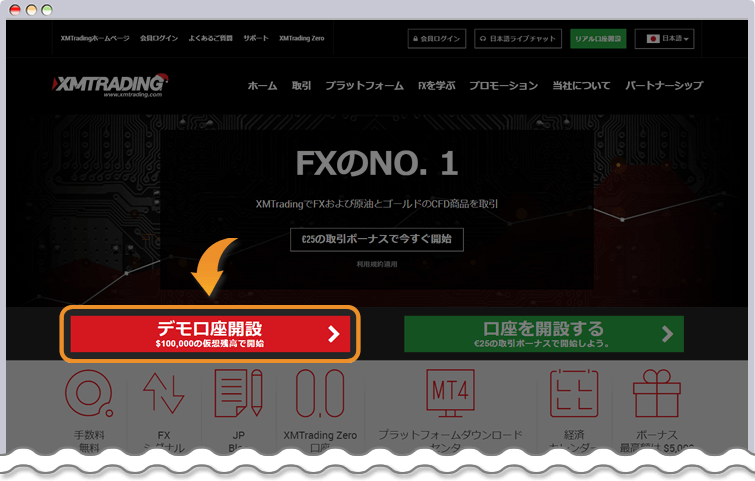
Task: Click the XMTradingでFXおよび原油 subtitle text
Action: coord(377,204)
